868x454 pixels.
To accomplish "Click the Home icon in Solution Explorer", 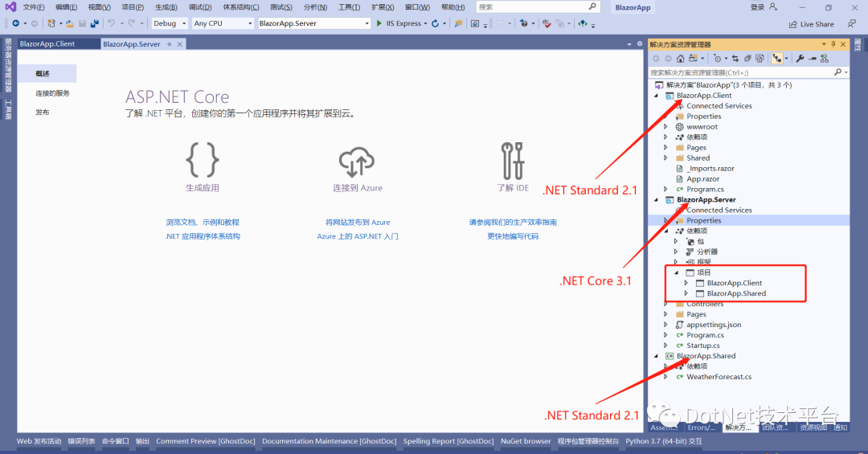I will point(681,58).
